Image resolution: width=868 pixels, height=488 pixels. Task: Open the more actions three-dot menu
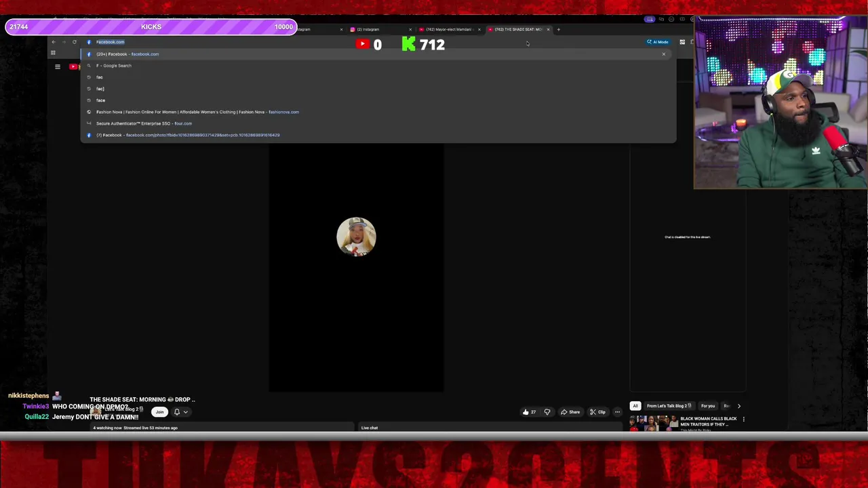point(617,412)
